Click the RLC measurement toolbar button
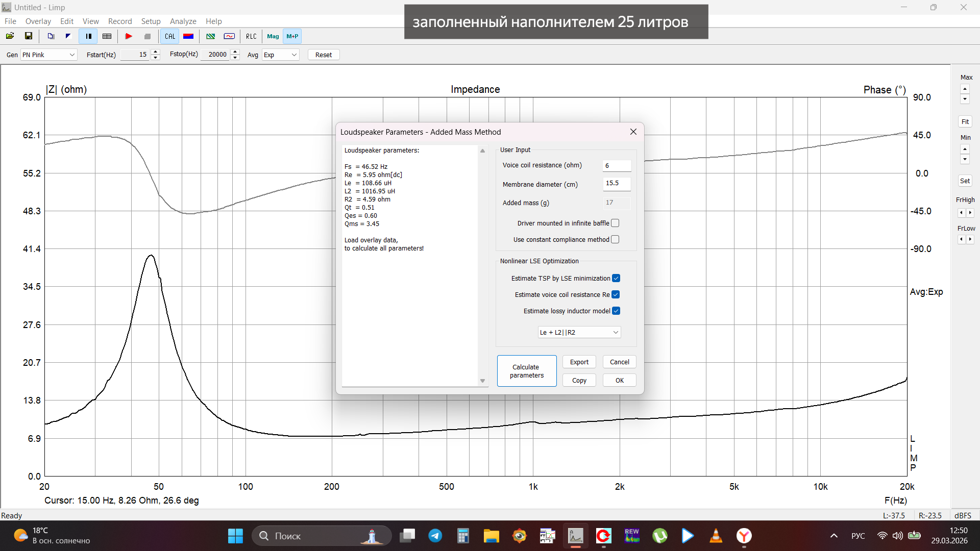980x551 pixels. [251, 36]
